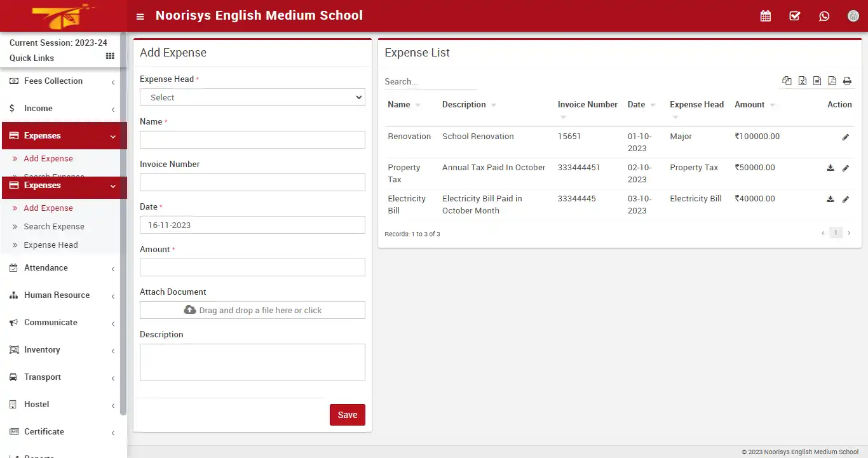Export expense list as CSV
868x458 pixels.
pos(817,81)
